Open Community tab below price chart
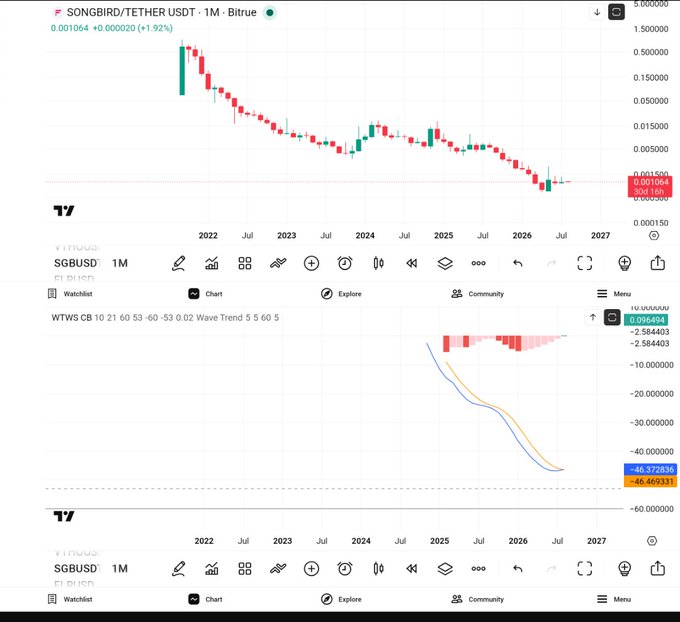 [x=477, y=294]
